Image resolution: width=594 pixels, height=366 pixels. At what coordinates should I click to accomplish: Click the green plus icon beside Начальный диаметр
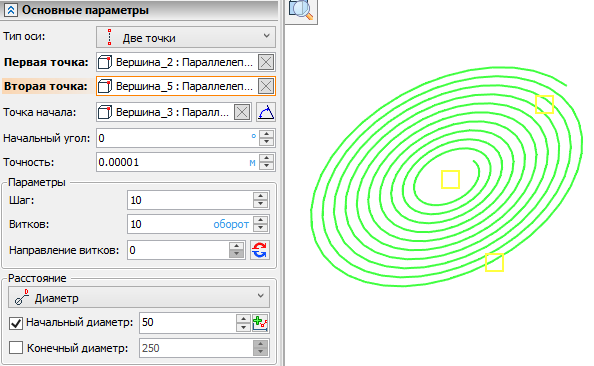point(260,323)
